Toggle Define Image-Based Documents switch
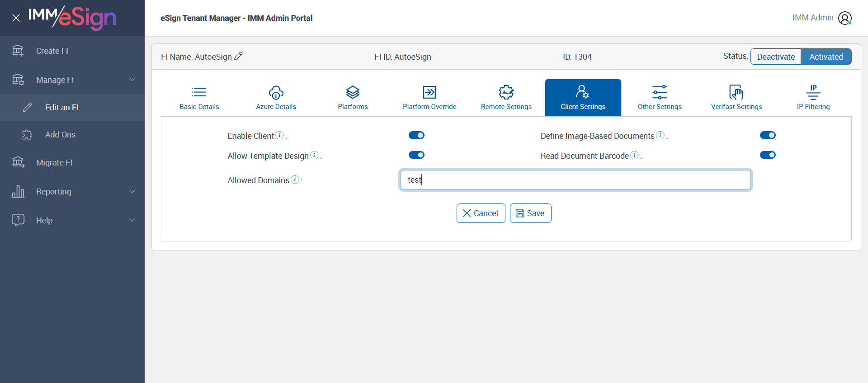 pyautogui.click(x=768, y=135)
